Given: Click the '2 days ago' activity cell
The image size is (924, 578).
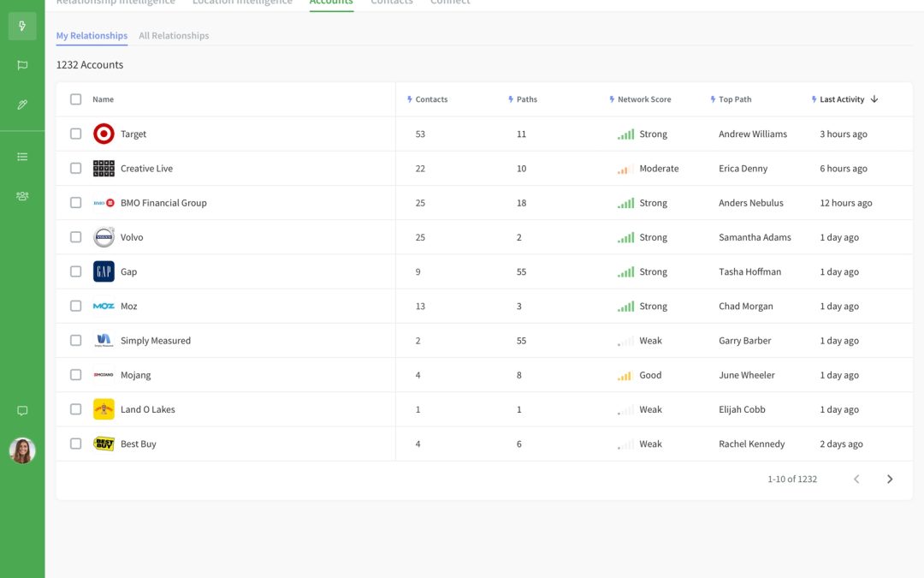Looking at the screenshot, I should 841,444.
